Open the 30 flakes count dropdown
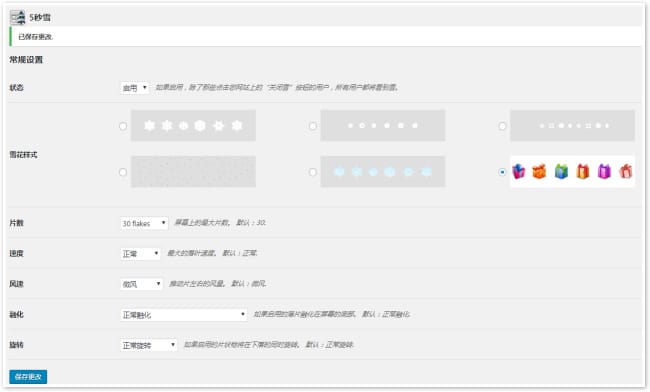The width and height of the screenshot is (650, 392). pyautogui.click(x=144, y=223)
